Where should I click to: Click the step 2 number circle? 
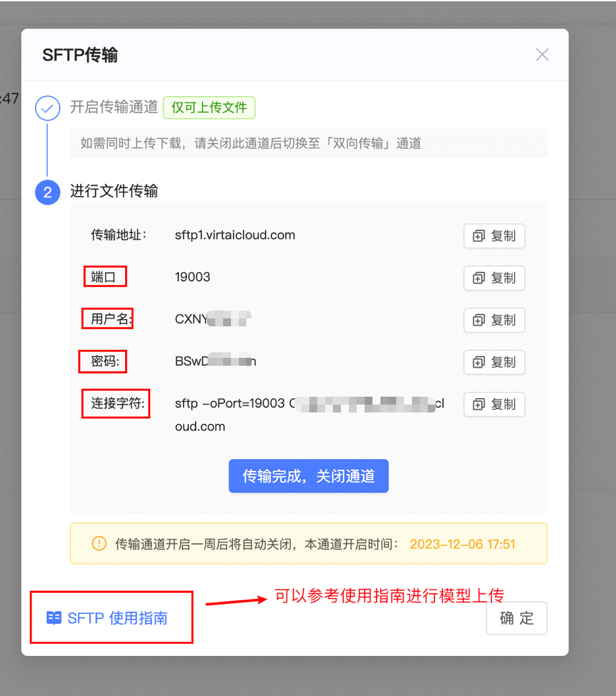pyautogui.click(x=47, y=192)
